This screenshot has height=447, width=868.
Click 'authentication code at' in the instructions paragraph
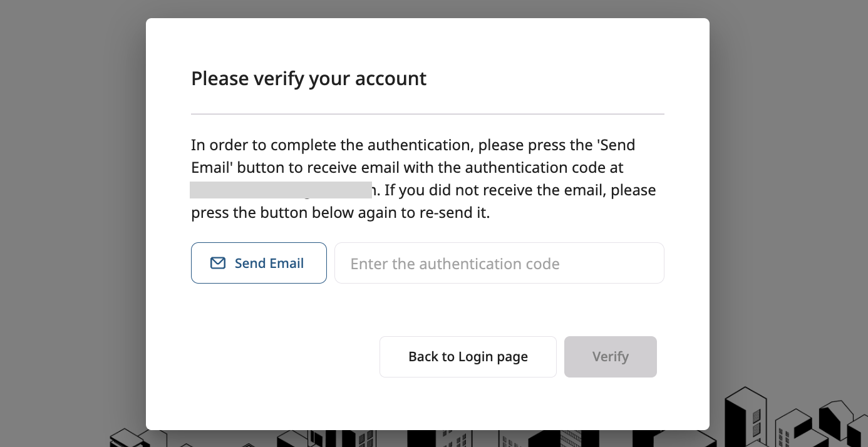(x=544, y=168)
